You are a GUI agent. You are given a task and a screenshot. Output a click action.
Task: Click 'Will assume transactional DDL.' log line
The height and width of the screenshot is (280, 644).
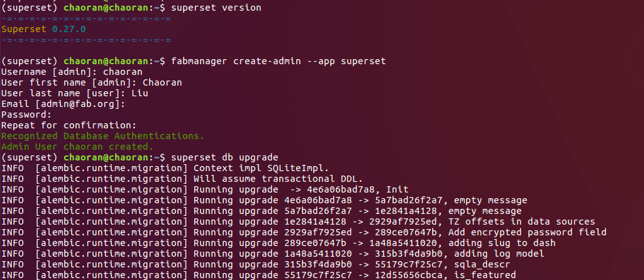click(182, 179)
